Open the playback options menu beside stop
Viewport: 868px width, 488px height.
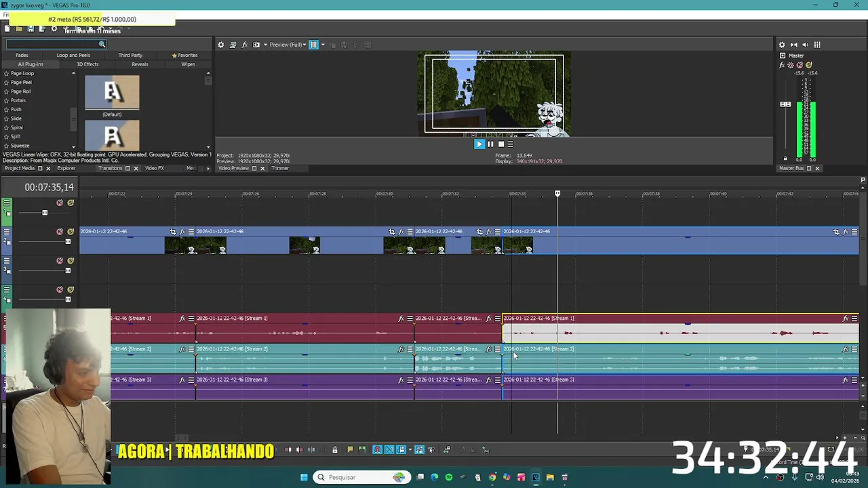click(511, 144)
